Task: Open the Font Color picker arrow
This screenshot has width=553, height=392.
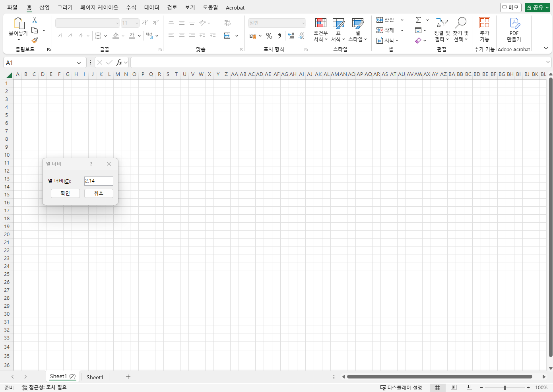Action: 140,36
